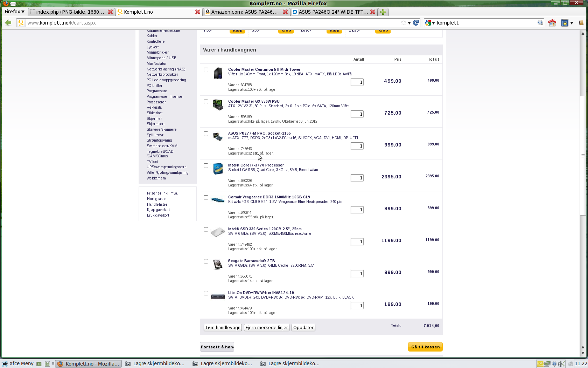Close the Komplett.no tab
588x368 pixels.
(x=198, y=12)
